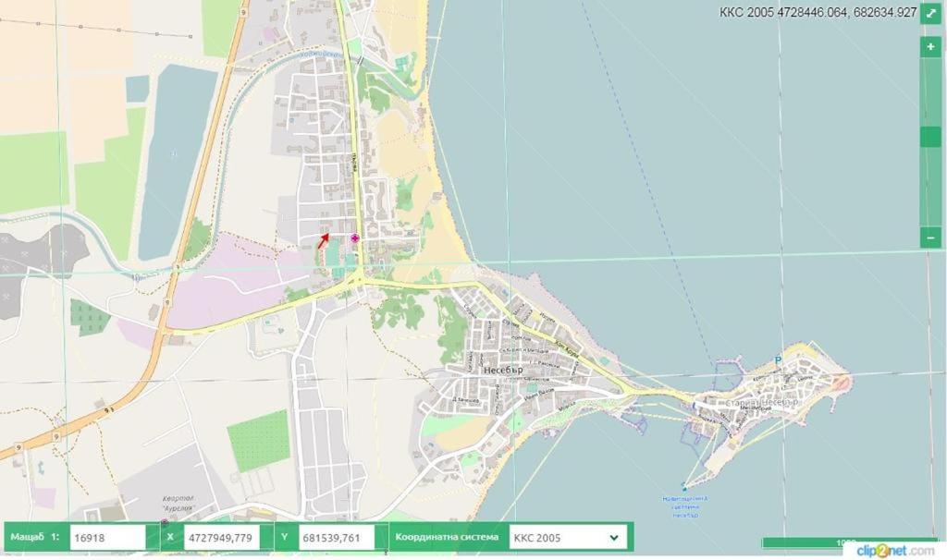This screenshot has height=560, width=947.
Task: Click the Несебър town label
Action: (x=502, y=370)
